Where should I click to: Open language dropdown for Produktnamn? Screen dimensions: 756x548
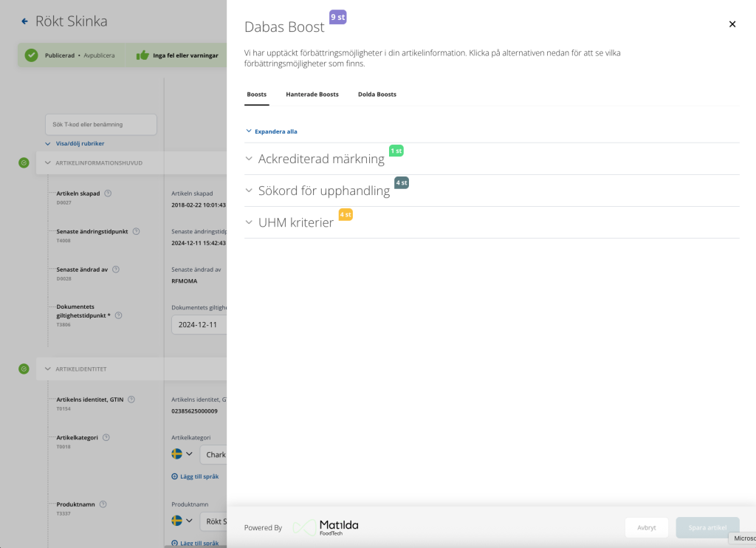pos(189,521)
